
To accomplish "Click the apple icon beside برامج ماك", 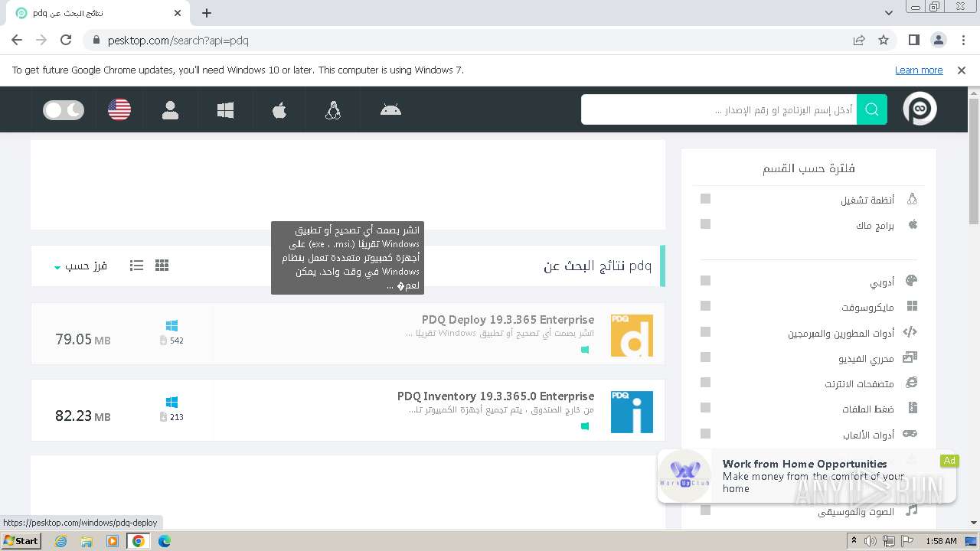I will click(x=912, y=224).
